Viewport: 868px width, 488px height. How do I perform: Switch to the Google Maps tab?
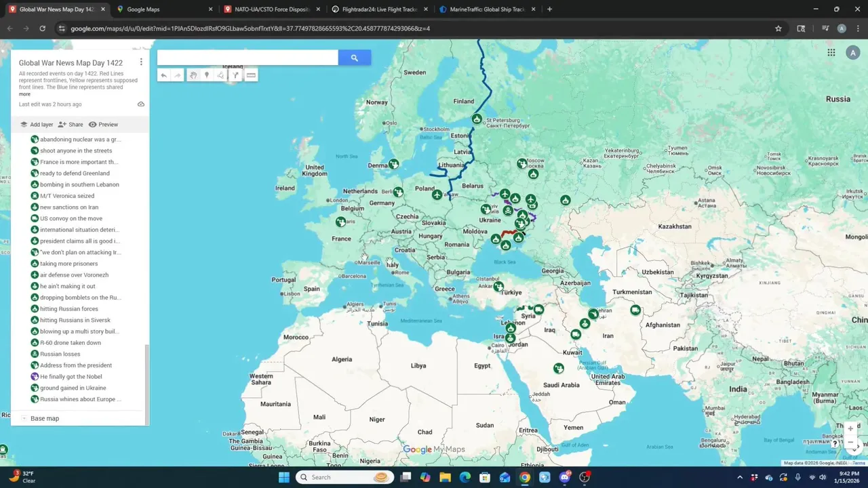[165, 9]
